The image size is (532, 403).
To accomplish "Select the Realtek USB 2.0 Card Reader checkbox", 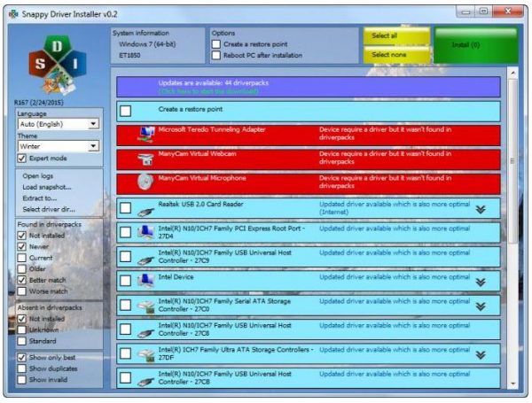I will (126, 208).
